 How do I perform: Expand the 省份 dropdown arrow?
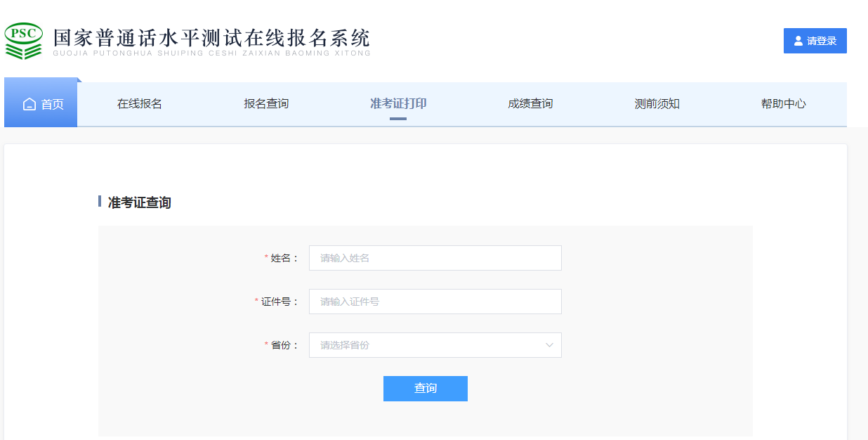click(x=549, y=345)
